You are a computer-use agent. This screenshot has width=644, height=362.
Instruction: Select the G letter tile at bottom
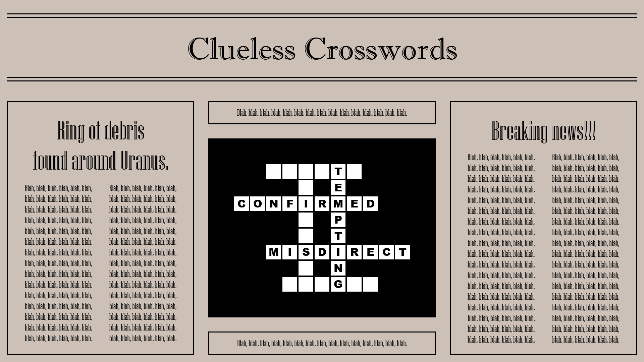tap(338, 284)
